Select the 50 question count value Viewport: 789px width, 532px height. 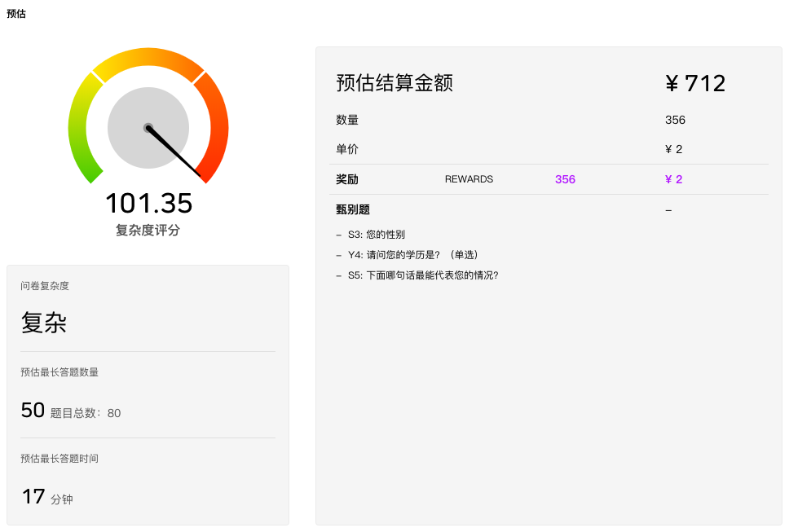click(x=33, y=411)
